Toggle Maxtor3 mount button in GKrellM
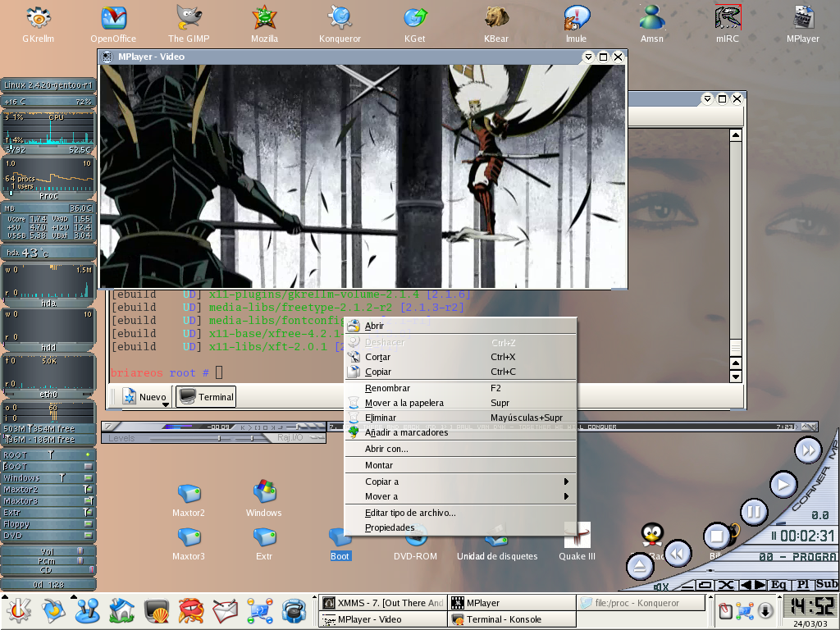The width and height of the screenshot is (840, 630). [x=88, y=501]
